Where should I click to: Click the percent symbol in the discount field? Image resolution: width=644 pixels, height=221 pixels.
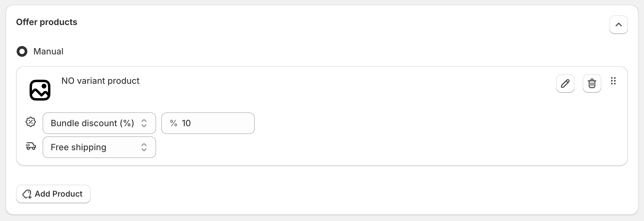click(173, 123)
